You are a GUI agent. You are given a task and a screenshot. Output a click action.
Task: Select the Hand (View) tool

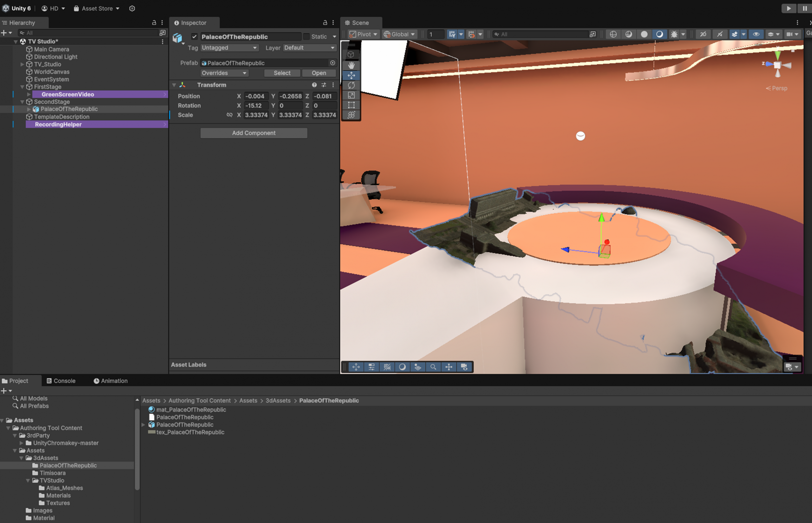tap(351, 65)
